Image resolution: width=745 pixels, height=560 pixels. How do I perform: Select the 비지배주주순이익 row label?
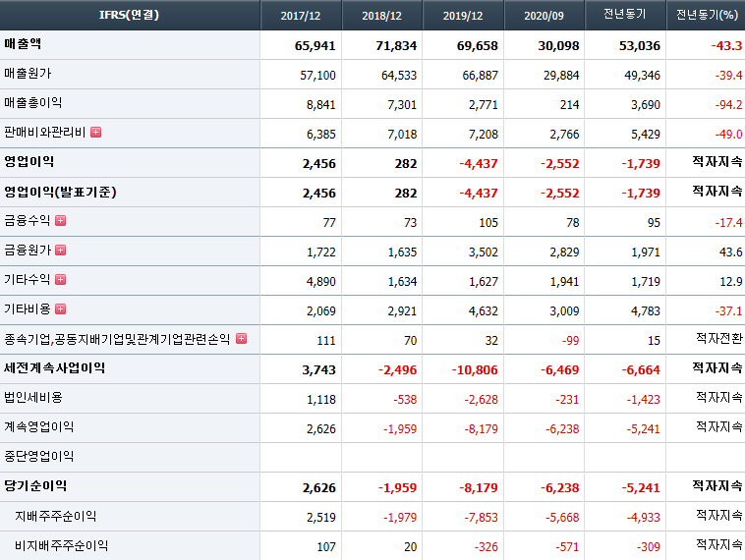tap(61, 545)
